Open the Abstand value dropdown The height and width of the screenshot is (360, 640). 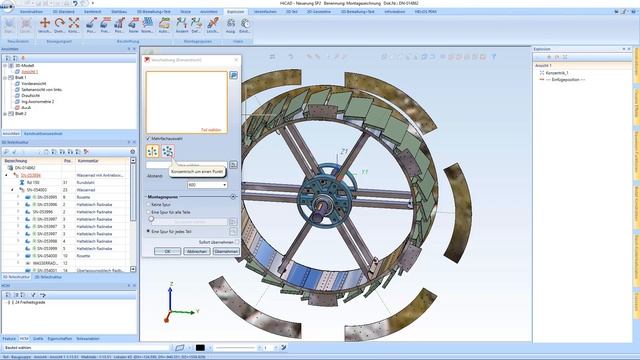224,185
